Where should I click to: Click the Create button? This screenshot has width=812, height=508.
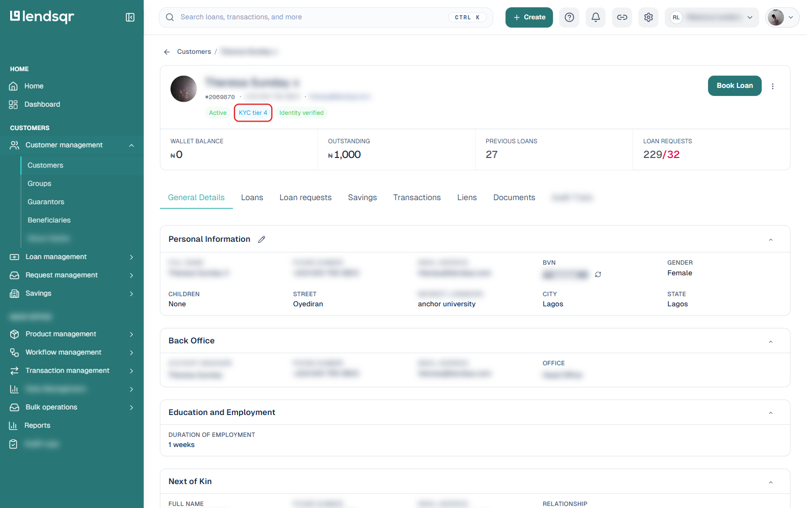tap(529, 17)
